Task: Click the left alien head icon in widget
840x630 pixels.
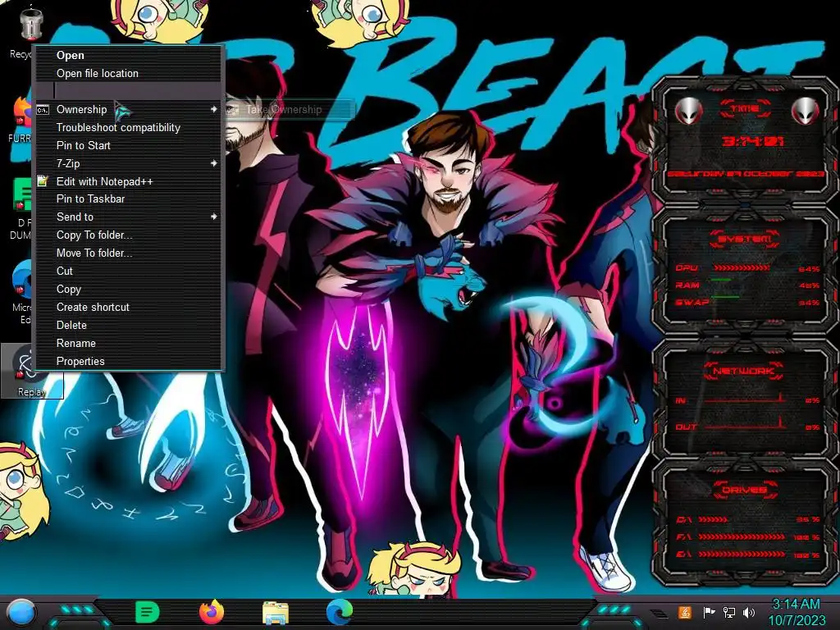Action: point(688,111)
